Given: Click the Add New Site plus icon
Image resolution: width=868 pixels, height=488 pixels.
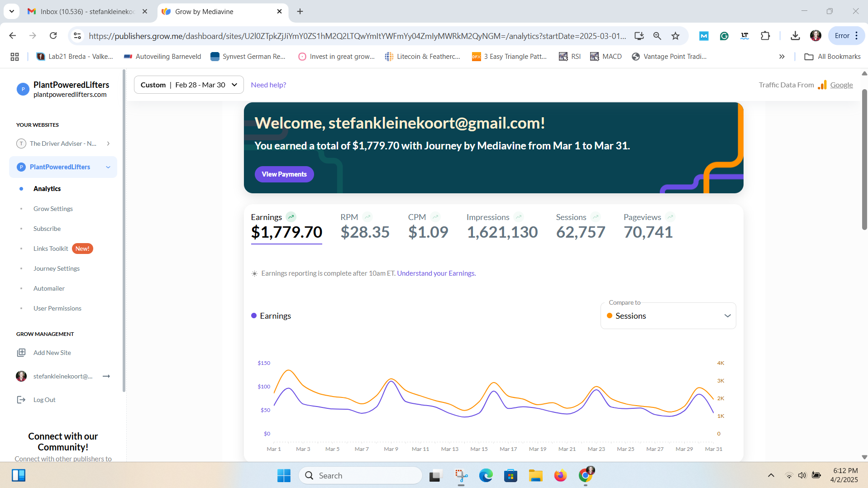Looking at the screenshot, I should coord(21,353).
